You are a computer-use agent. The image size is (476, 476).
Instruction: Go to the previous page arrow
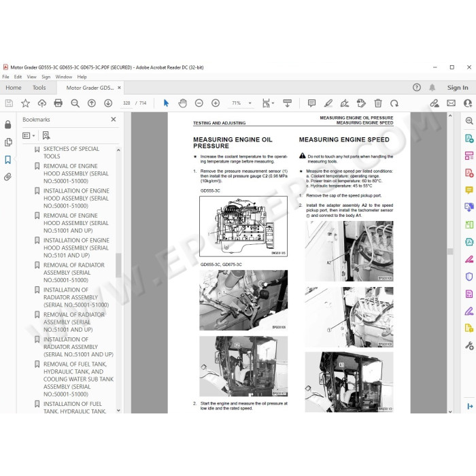[91, 103]
